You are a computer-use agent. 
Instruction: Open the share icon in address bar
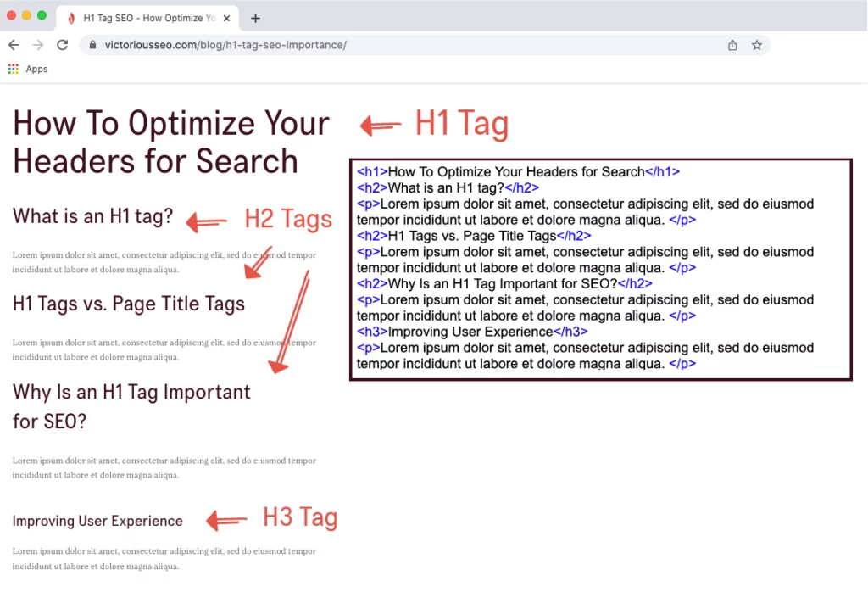(732, 45)
